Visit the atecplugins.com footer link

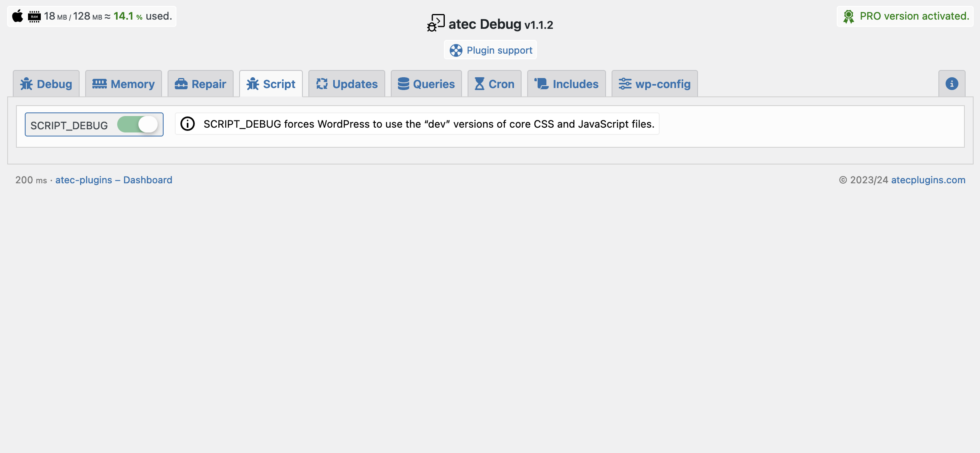pos(928,180)
